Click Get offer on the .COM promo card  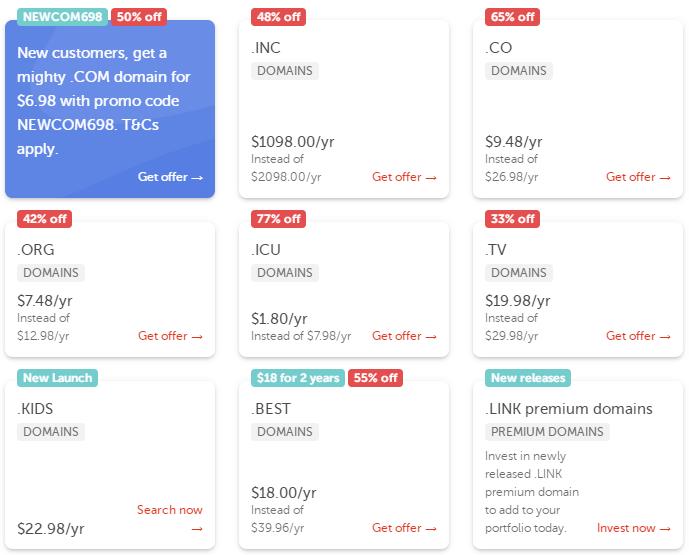(170, 177)
